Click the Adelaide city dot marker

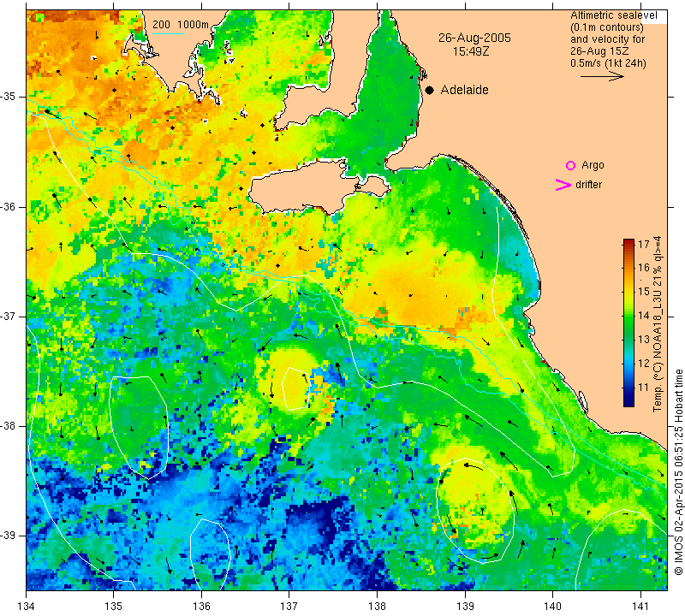(x=430, y=90)
